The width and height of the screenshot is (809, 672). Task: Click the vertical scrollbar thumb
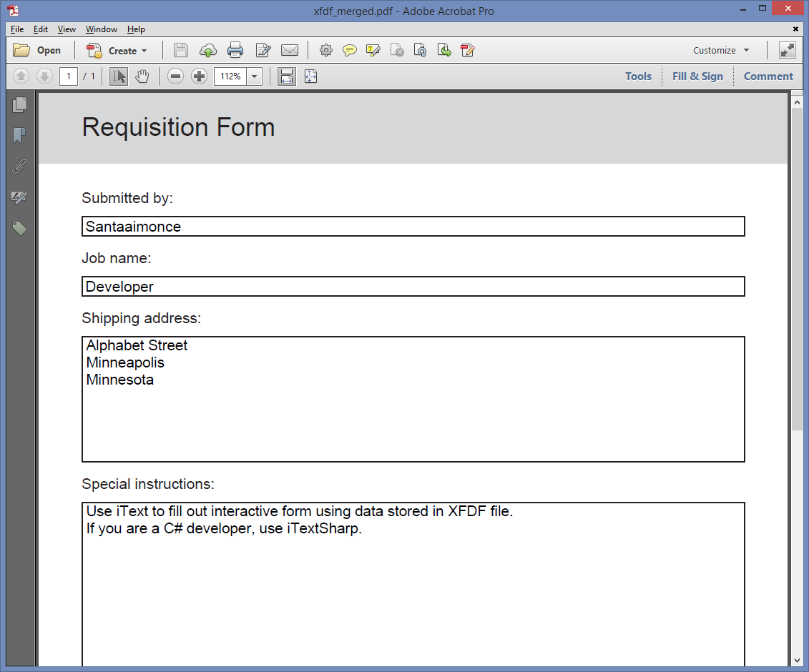tap(797, 270)
